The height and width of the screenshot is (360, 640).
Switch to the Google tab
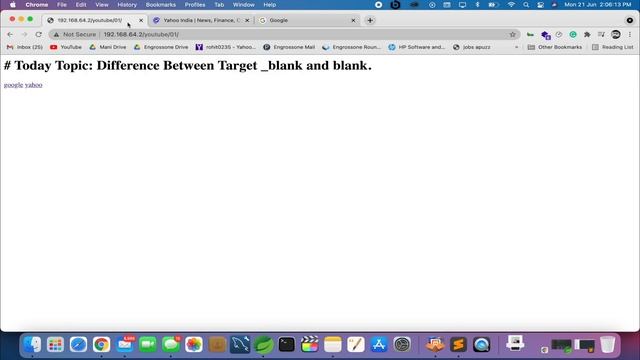[x=307, y=20]
